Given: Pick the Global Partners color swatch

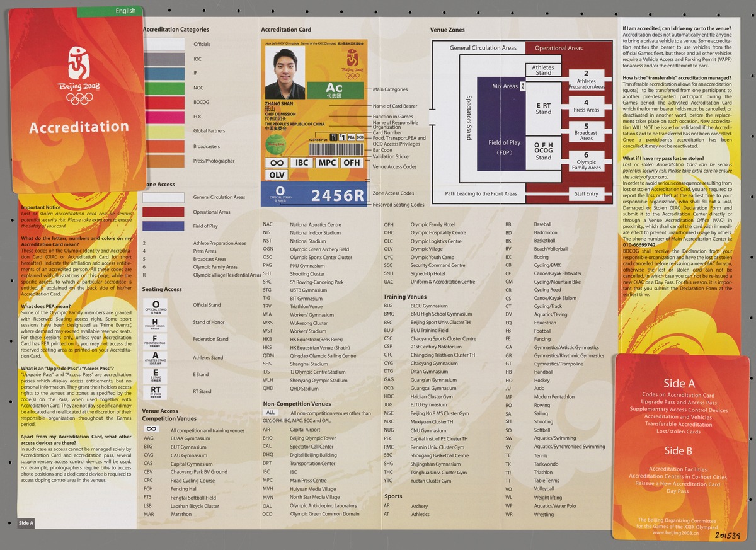Looking at the screenshot, I should coord(164,132).
